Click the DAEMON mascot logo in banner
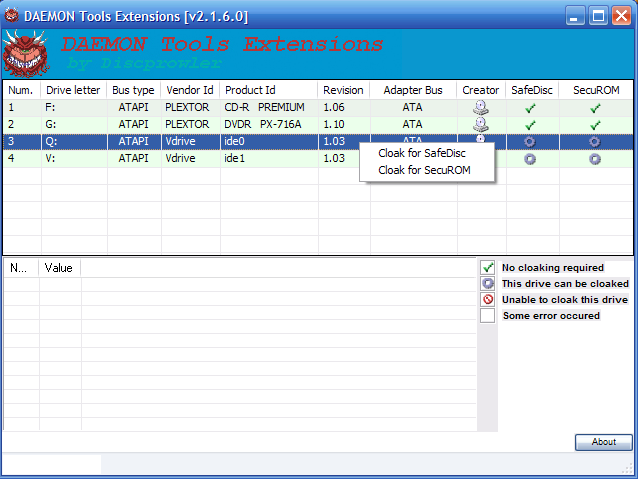The height and width of the screenshot is (479, 638). pos(26,54)
